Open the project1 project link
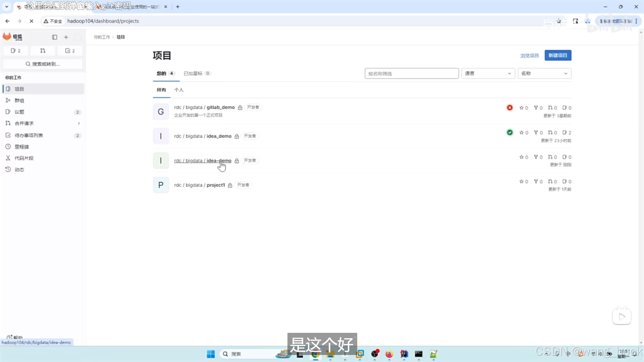The width and height of the screenshot is (644, 362). [x=199, y=185]
